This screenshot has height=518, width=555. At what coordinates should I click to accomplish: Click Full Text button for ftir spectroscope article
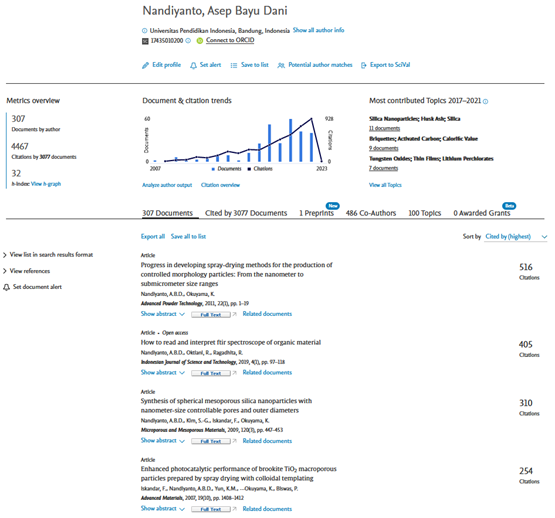pos(211,373)
